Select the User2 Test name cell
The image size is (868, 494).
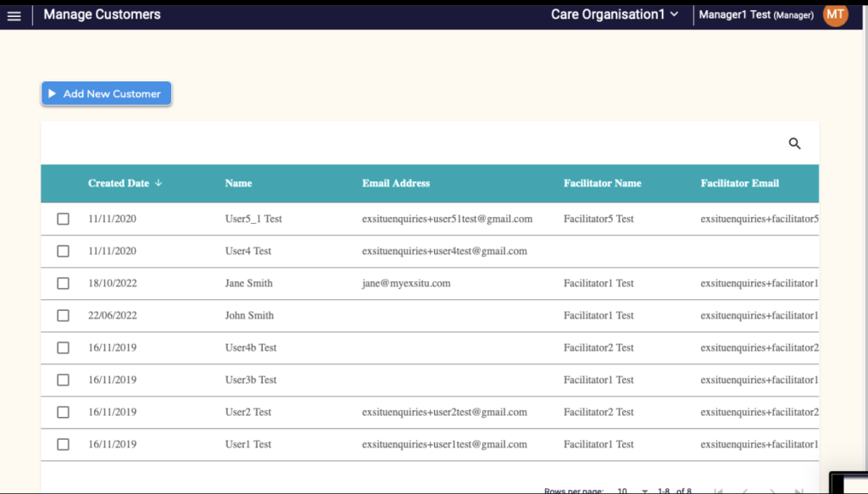[x=248, y=413]
